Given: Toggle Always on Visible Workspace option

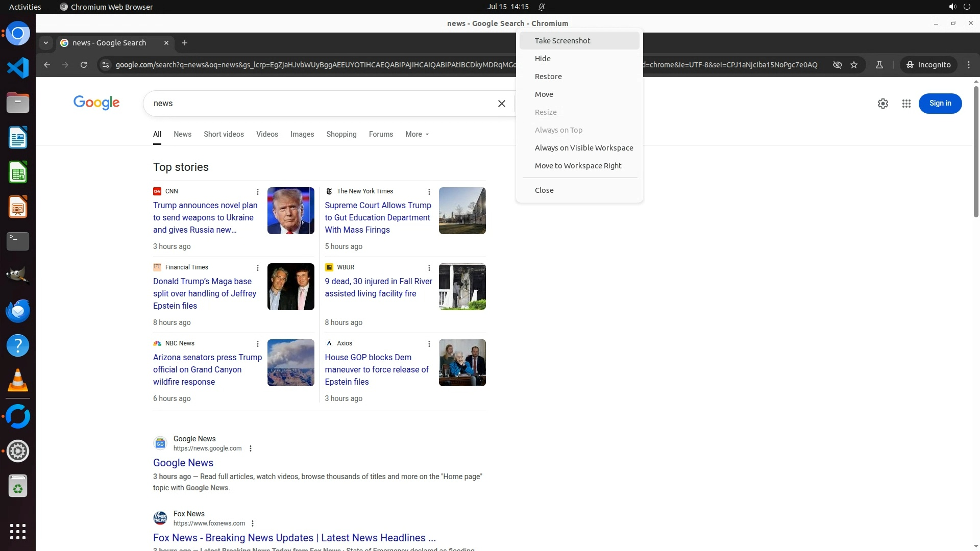Looking at the screenshot, I should click(583, 148).
